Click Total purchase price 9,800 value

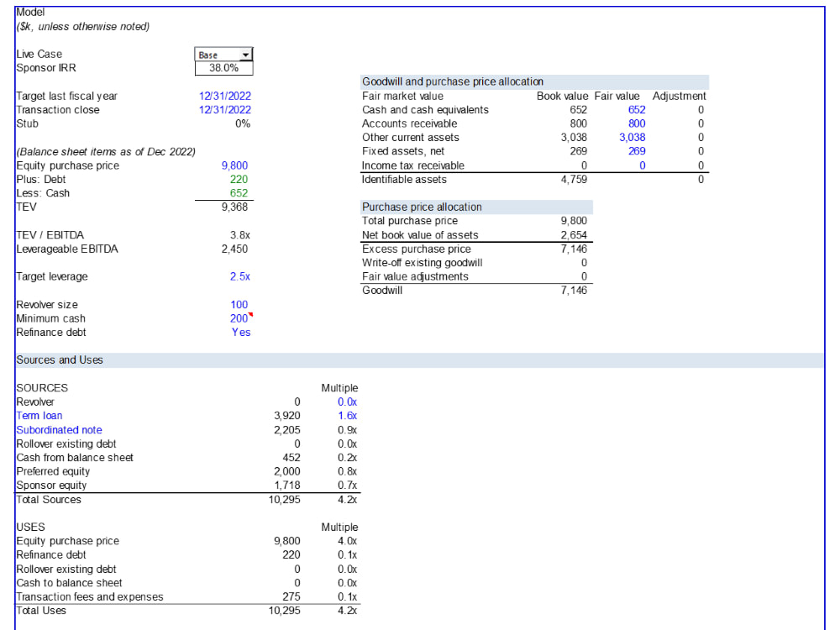(574, 221)
